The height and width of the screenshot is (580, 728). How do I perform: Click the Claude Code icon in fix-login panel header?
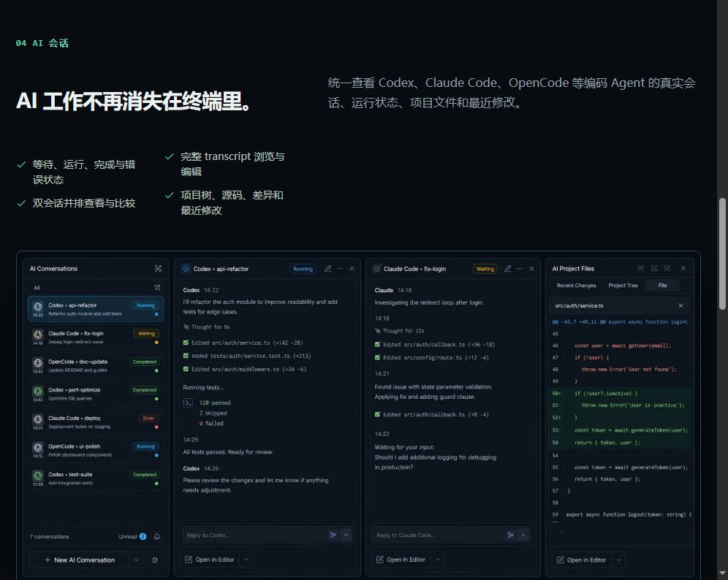click(x=377, y=269)
